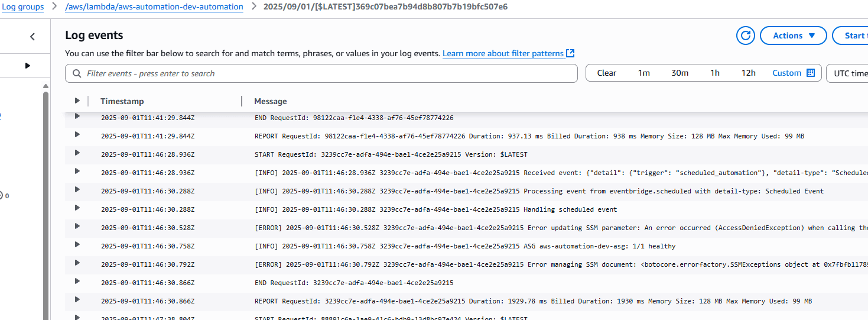
Task: Expand the AccessDeniedException SSM parameter error row
Action: coord(77,227)
